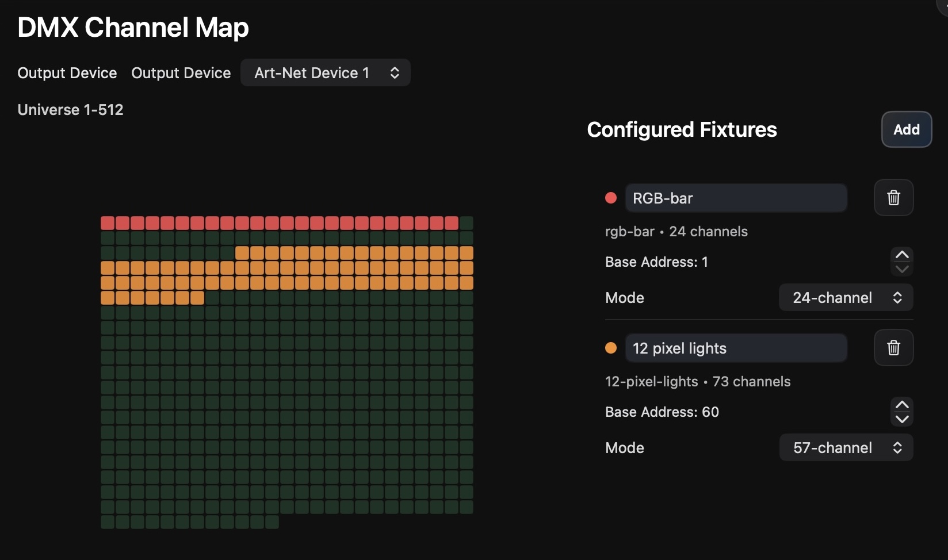Click the 'Base Address: 1' label

tap(656, 262)
